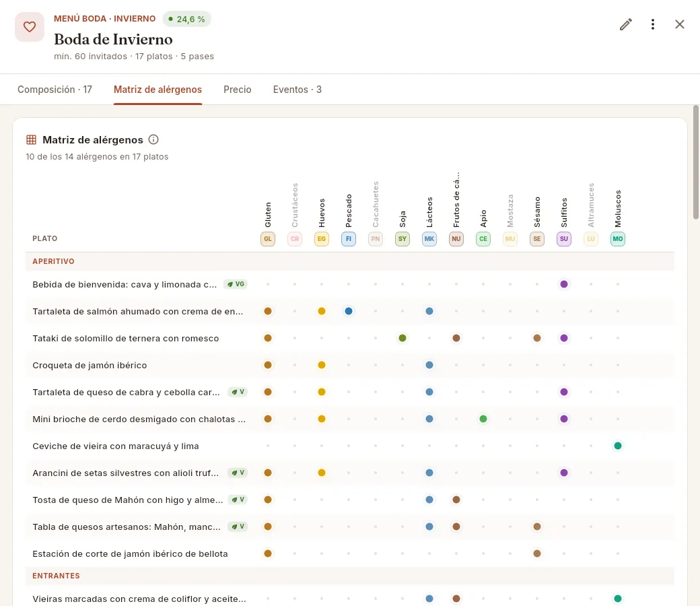
Task: Click the SY soja allergen badge
Action: pos(403,239)
